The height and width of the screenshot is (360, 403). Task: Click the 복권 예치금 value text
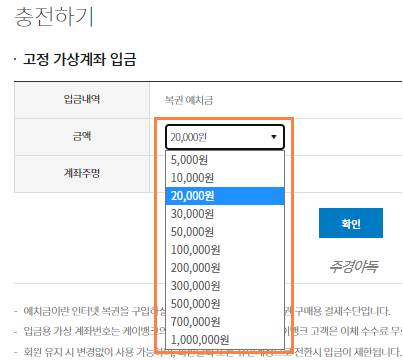coord(189,100)
